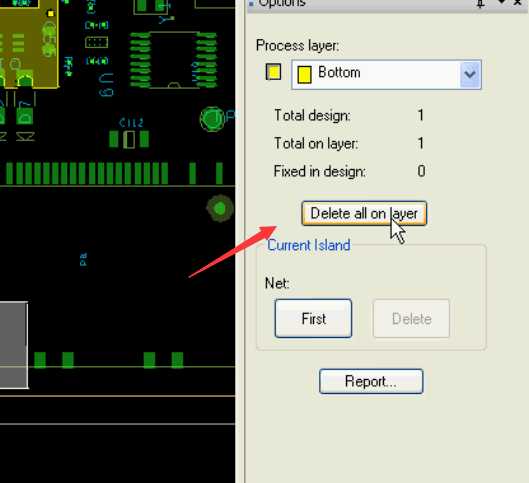Select the round via pad above the pointer arrow
529x483 pixels.
pos(220,208)
